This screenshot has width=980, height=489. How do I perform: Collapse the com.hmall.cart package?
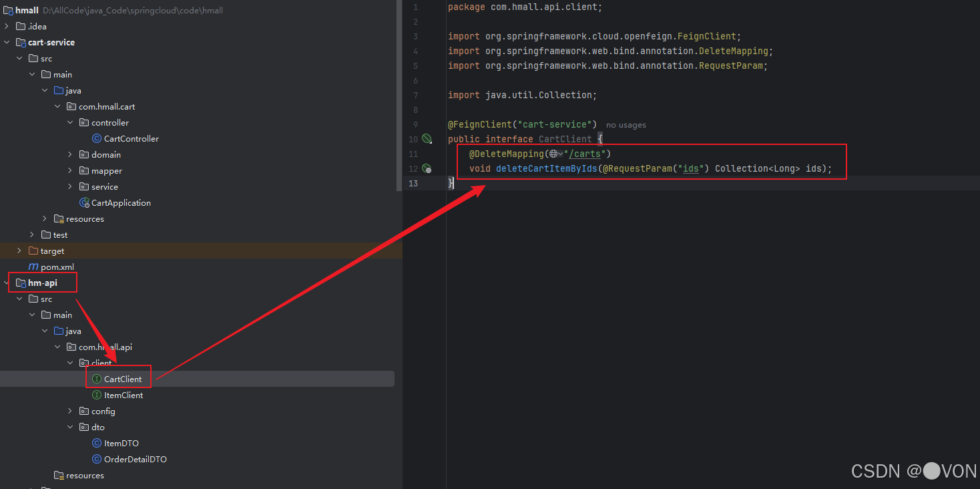tap(57, 106)
